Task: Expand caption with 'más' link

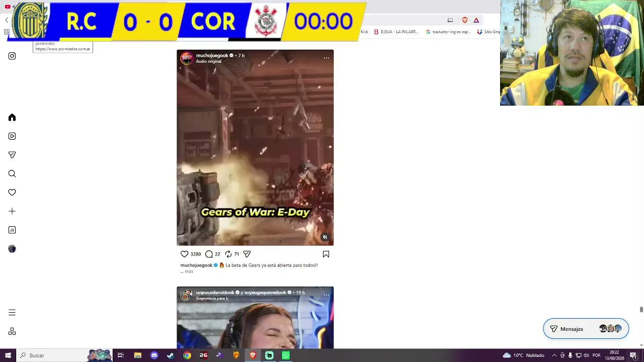Action: point(189,271)
